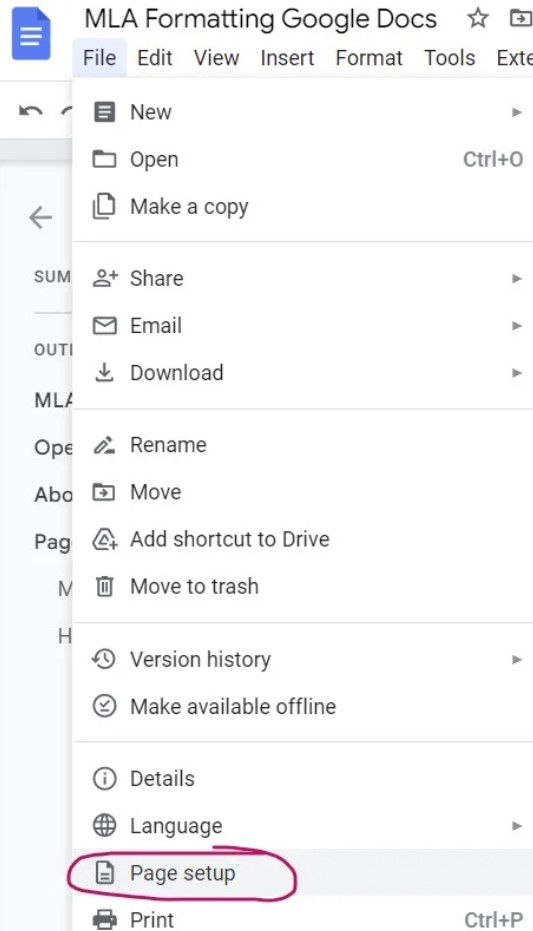Click the Google Docs home icon

(31, 33)
